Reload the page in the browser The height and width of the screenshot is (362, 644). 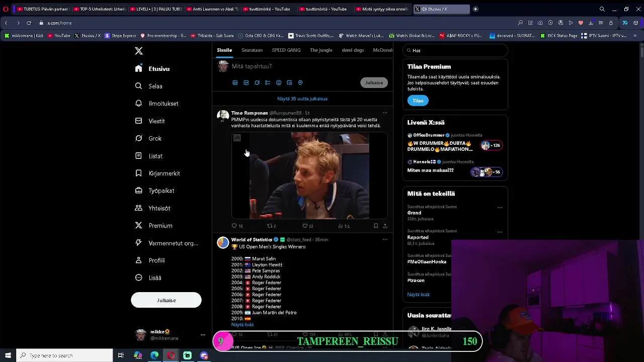[x=29, y=23]
